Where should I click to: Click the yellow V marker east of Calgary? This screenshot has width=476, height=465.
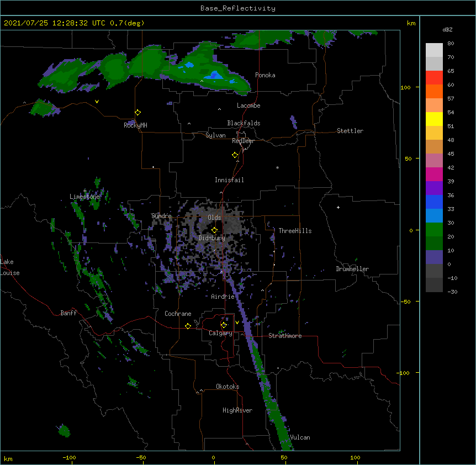[x=237, y=323]
